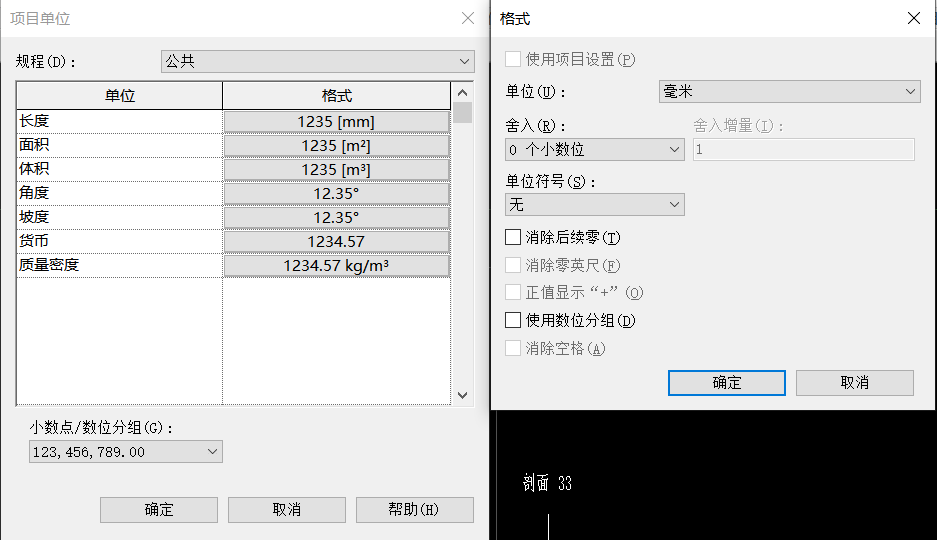Click the units list scroll down arrow

pyautogui.click(x=463, y=395)
